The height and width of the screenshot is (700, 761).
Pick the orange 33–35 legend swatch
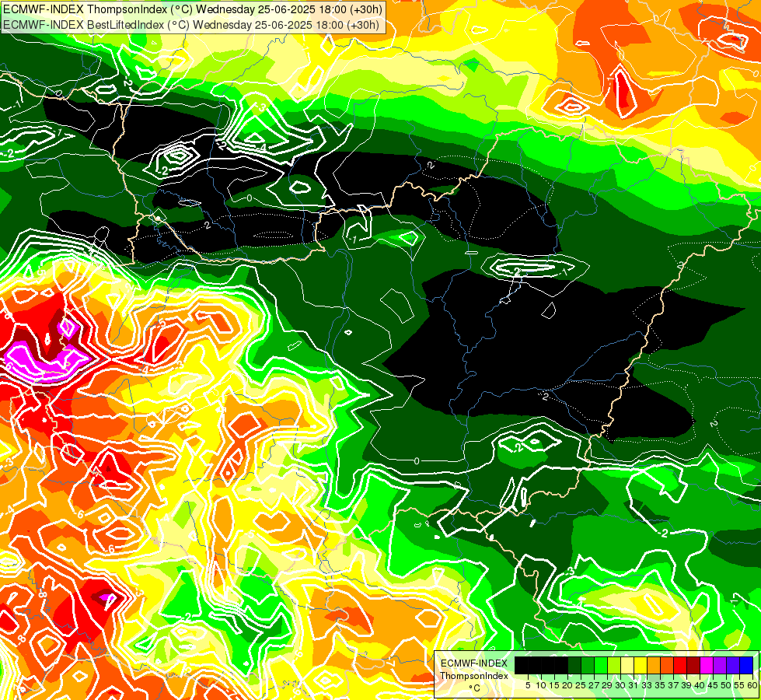pyautogui.click(x=654, y=666)
